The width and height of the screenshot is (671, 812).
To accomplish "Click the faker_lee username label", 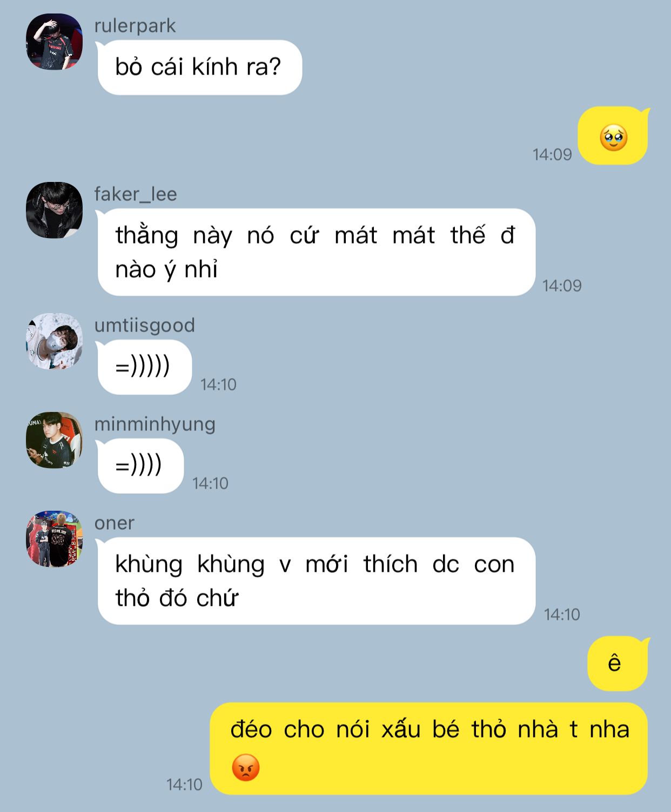I will tap(136, 194).
